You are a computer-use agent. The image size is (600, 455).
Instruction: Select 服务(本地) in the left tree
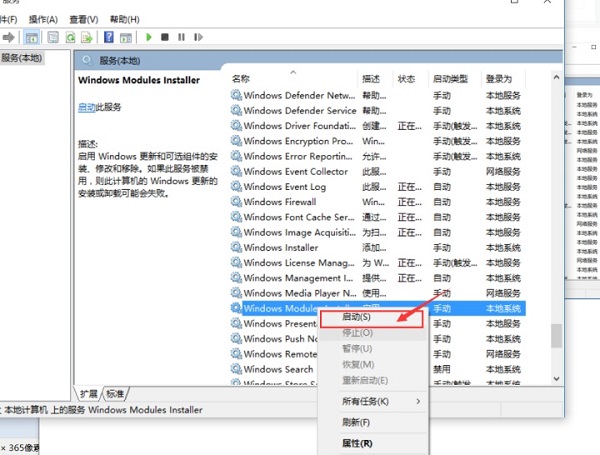point(22,58)
